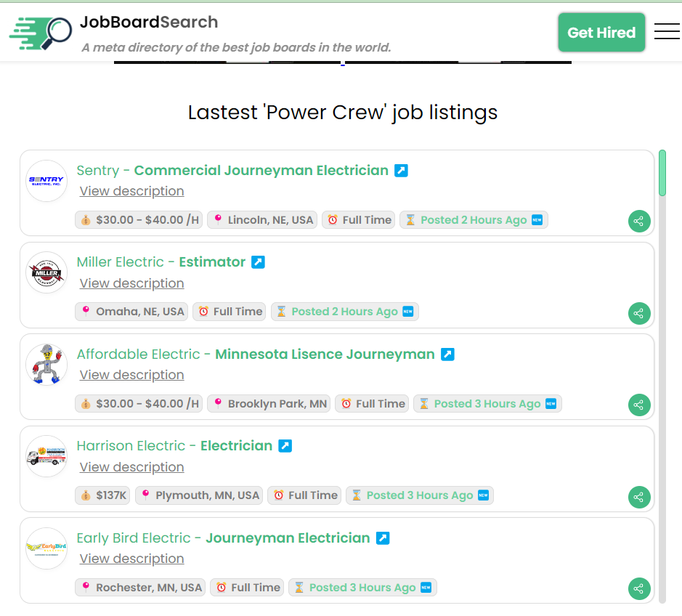Click Posted 2 Hours Ago on Miller listing
682x616 pixels.
point(344,312)
